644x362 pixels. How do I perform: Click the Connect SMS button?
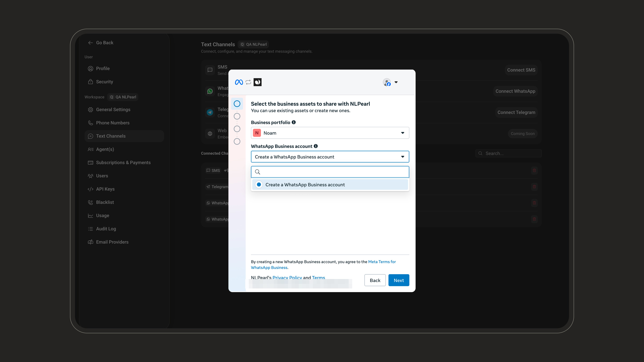pos(521,70)
